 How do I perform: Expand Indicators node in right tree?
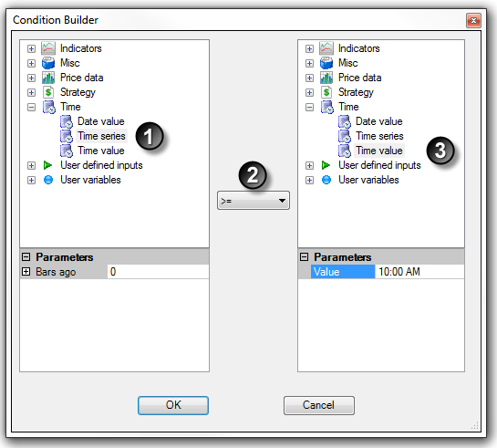pyautogui.click(x=309, y=48)
